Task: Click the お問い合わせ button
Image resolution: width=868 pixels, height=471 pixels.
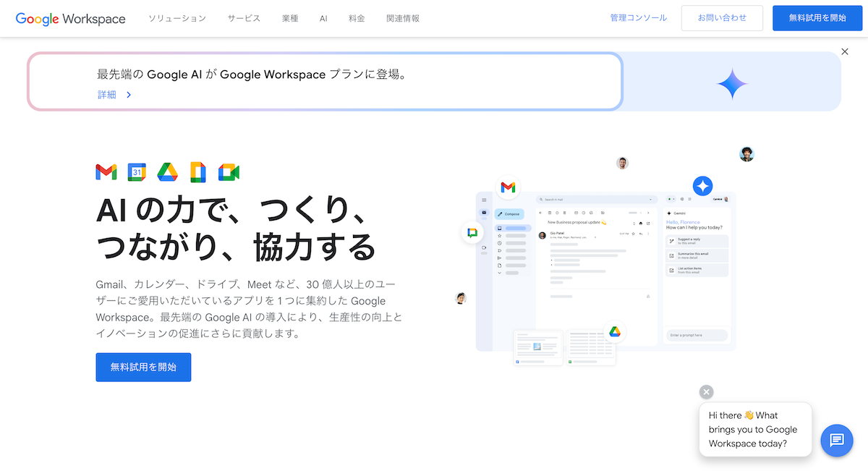Action: (722, 18)
